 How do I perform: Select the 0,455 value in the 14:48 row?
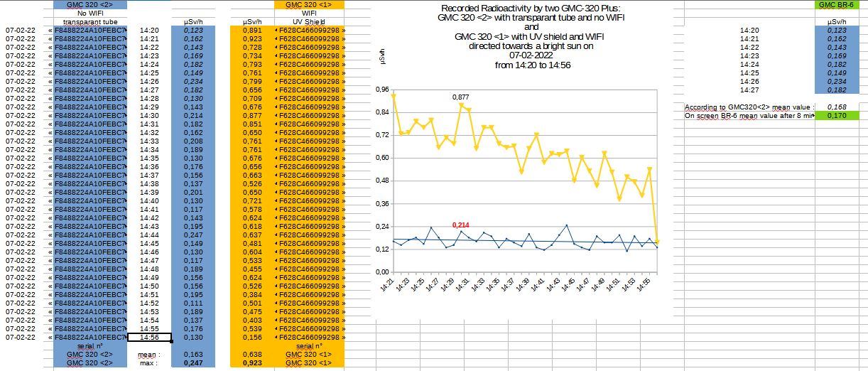[x=254, y=269]
